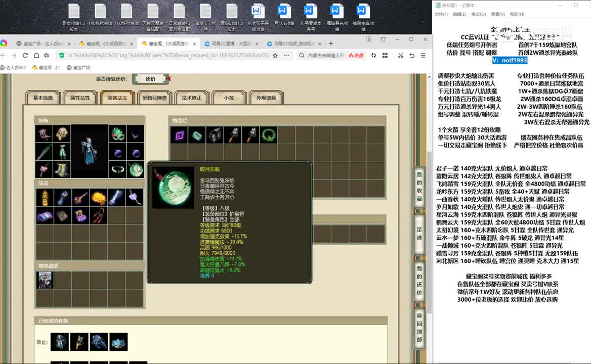
Task: Click the lute-shaped 法宝 icon
Action: pos(80,197)
